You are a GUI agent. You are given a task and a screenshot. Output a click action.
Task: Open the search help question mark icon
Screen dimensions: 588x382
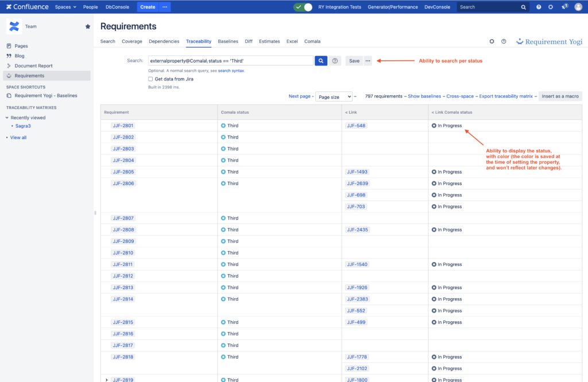[x=335, y=60]
